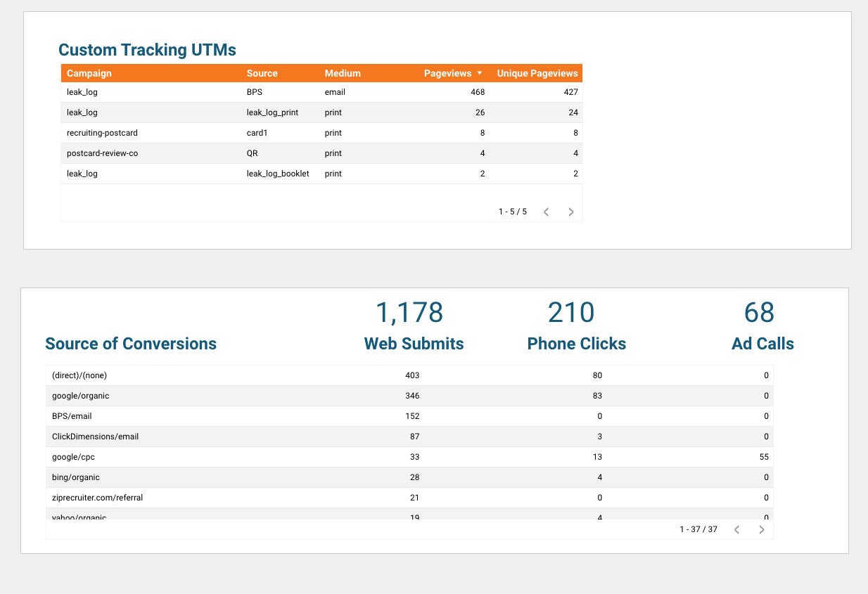The width and height of the screenshot is (868, 594).
Task: Go to previous page in conversions table
Action: click(x=736, y=529)
